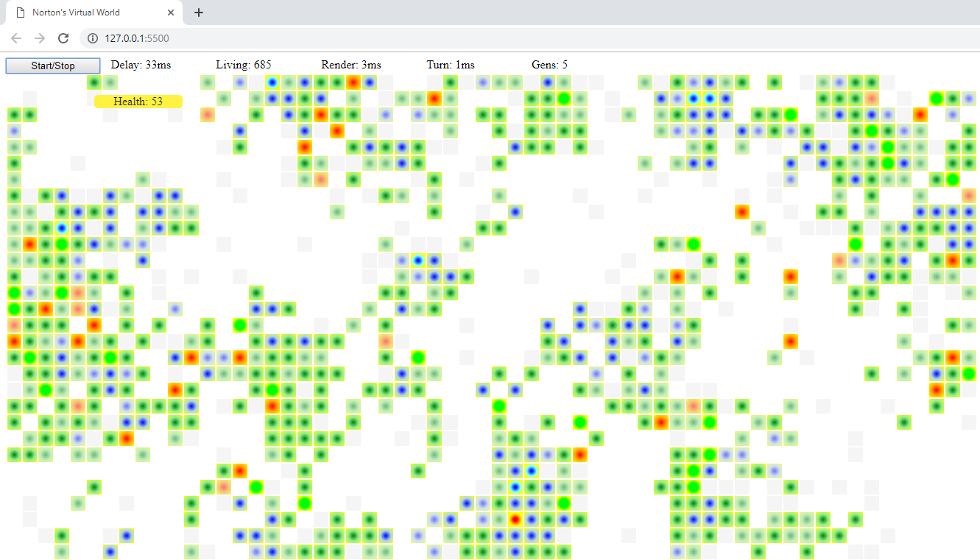980x560 pixels.
Task: Close the Norton's Virtual World tab
Action: 171,13
